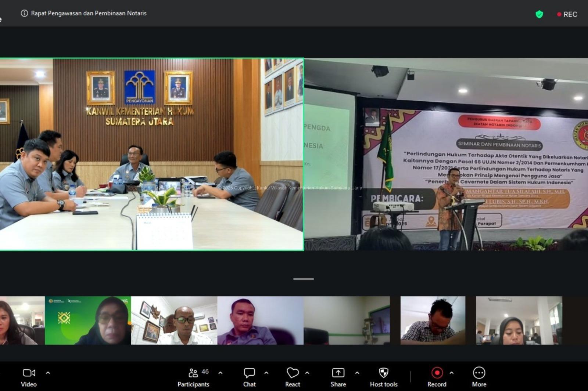
Task: Click the Share screen icon
Action: pyautogui.click(x=338, y=373)
